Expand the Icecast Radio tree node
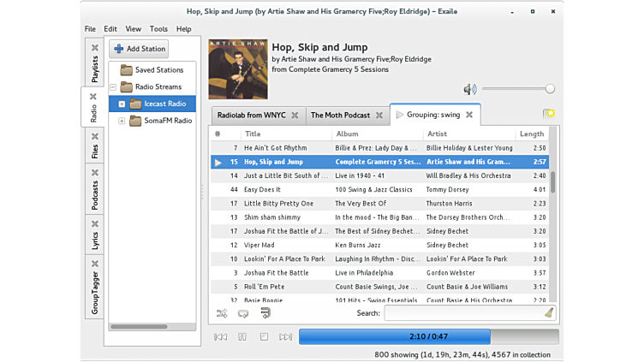This screenshot has width=644, height=362. point(122,104)
